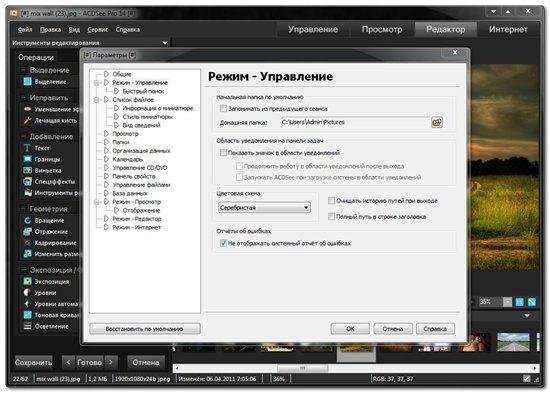The height and width of the screenshot is (393, 550).
Task: Click Отмена in the Параметры dialog
Action: click(x=393, y=329)
